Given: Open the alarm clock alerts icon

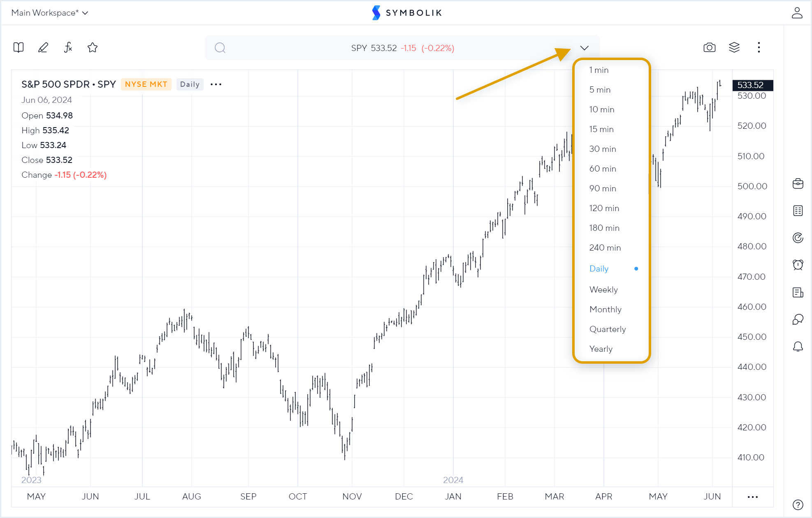Looking at the screenshot, I should 798,265.
